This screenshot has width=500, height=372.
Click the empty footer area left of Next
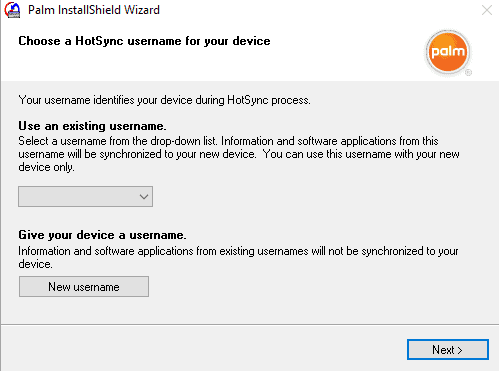pyautogui.click(x=200, y=349)
